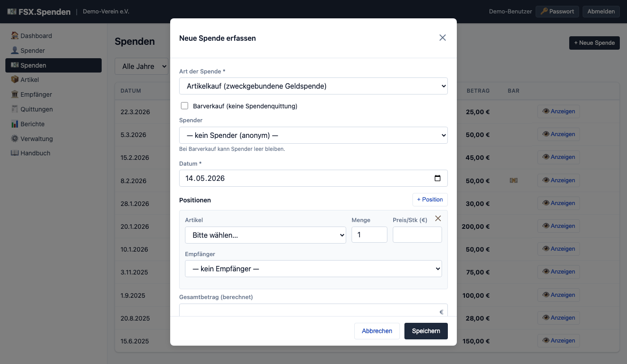Open the Empfänger dropdown in the position
The width and height of the screenshot is (627, 364).
pos(313,269)
